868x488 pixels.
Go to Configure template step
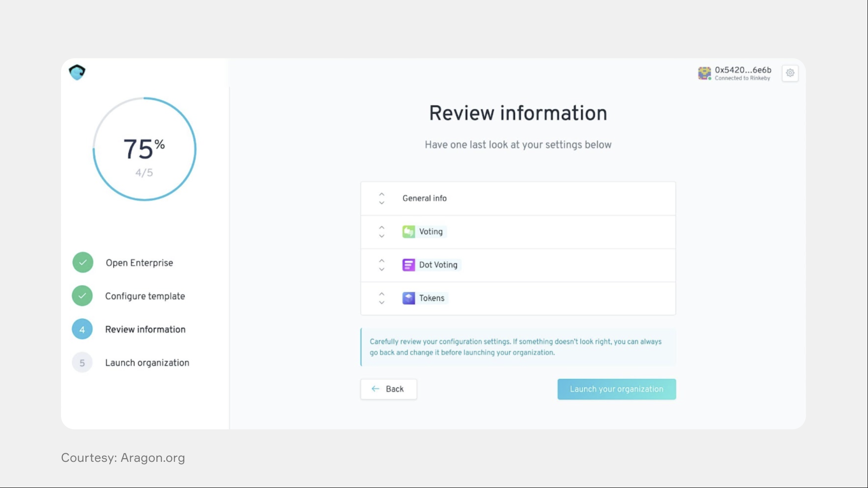tap(145, 296)
